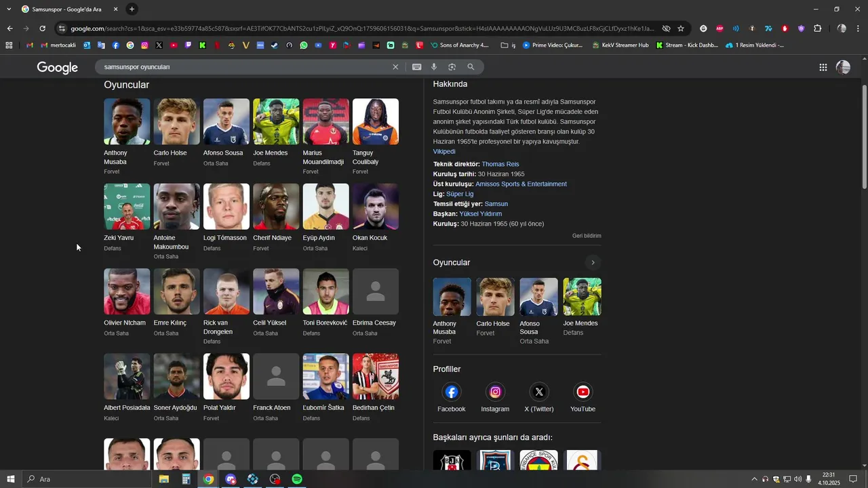Image resolution: width=868 pixels, height=488 pixels.
Task: Open Ebrima Ceesay placeholder card
Action: (x=376, y=302)
